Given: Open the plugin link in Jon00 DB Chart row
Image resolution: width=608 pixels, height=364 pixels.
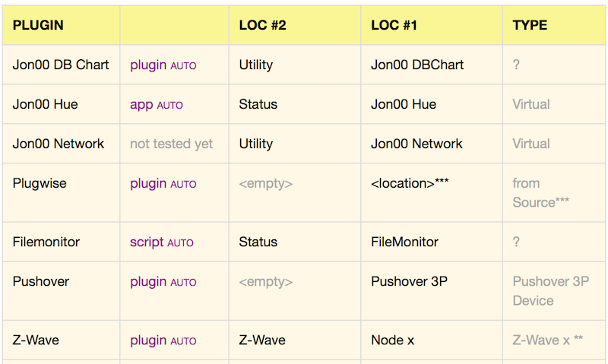Looking at the screenshot, I should pos(148,65).
